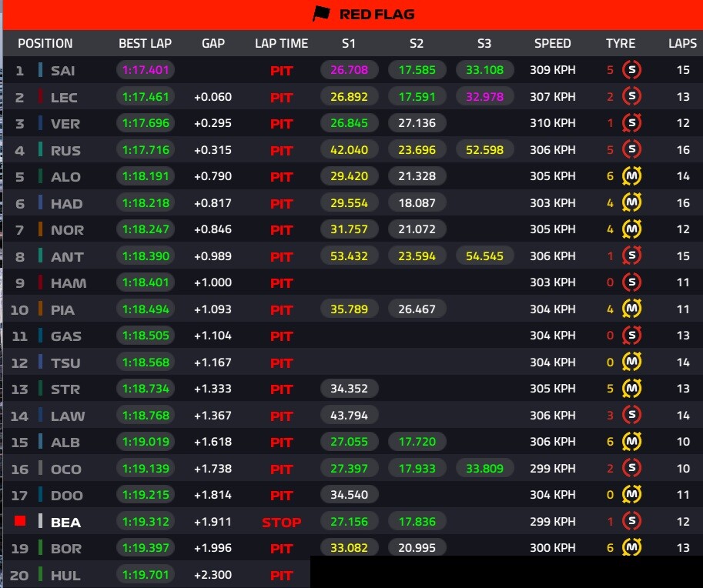Viewport: 703px width, 588px height.
Task: Click the medium tyre icon in ALB row
Action: tap(631, 442)
